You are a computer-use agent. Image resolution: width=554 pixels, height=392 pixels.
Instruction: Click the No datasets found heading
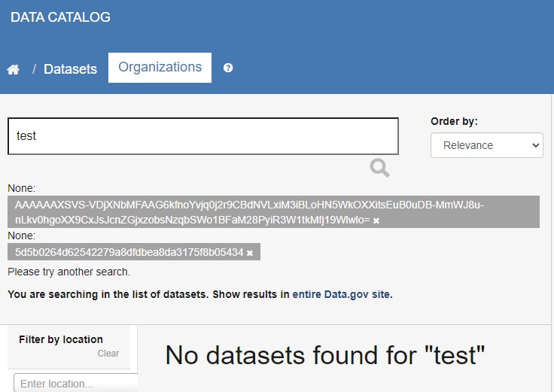[324, 355]
